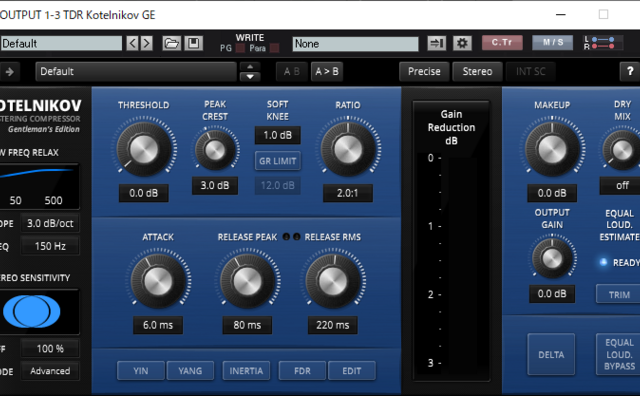The width and height of the screenshot is (640, 396).
Task: Click the TRIM button
Action: coord(618,294)
